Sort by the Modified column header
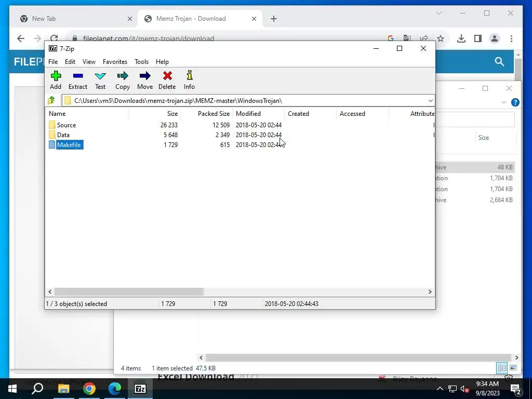532x399 pixels. pyautogui.click(x=259, y=114)
